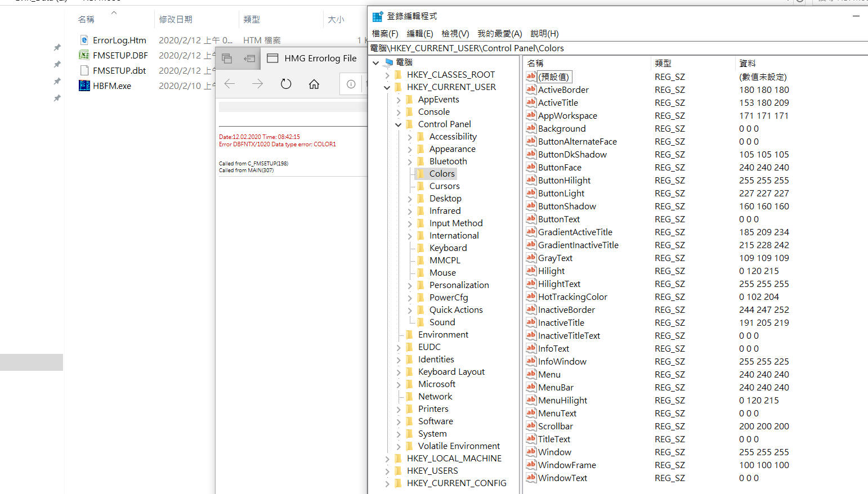Select the InactiveTitleText value name
The width and height of the screenshot is (868, 494).
(569, 335)
